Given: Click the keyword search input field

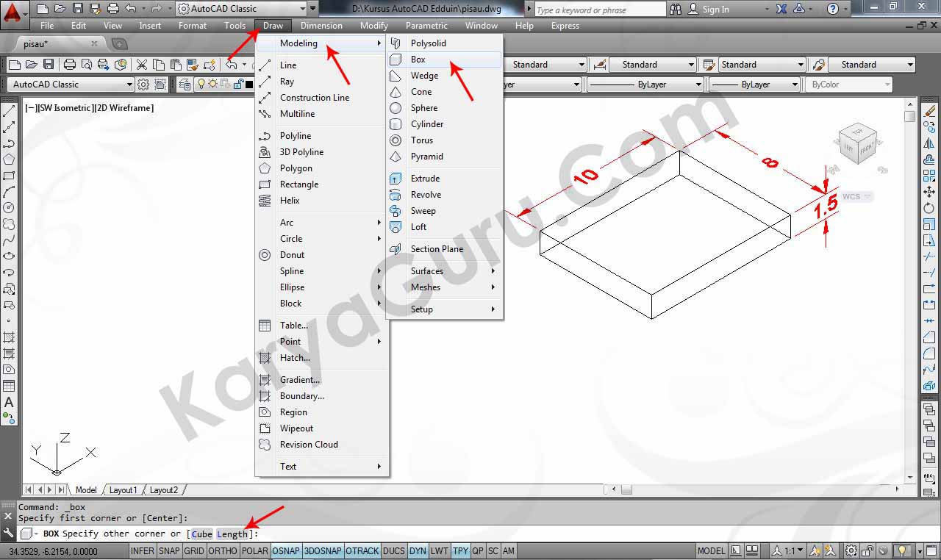Looking at the screenshot, I should coord(599,10).
